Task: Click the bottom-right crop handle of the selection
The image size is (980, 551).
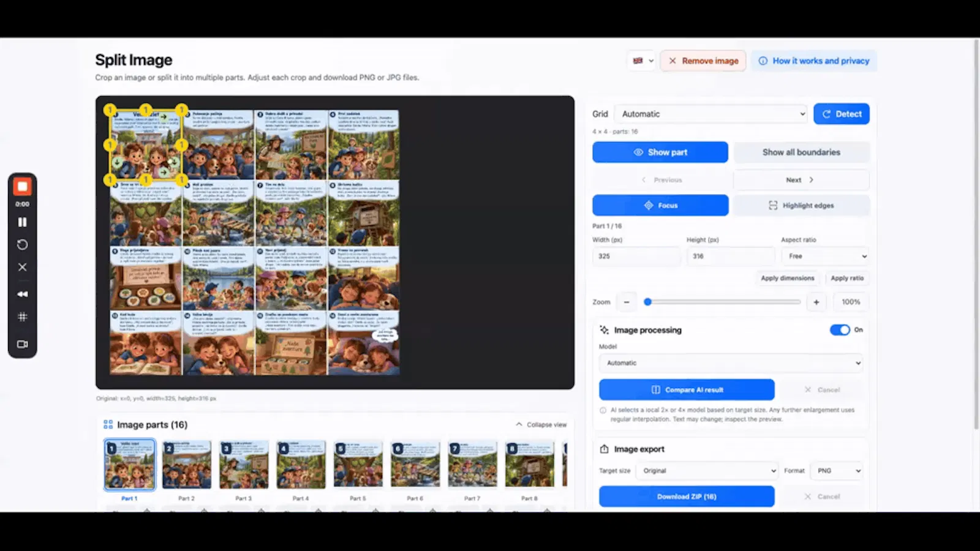Action: [x=183, y=179]
